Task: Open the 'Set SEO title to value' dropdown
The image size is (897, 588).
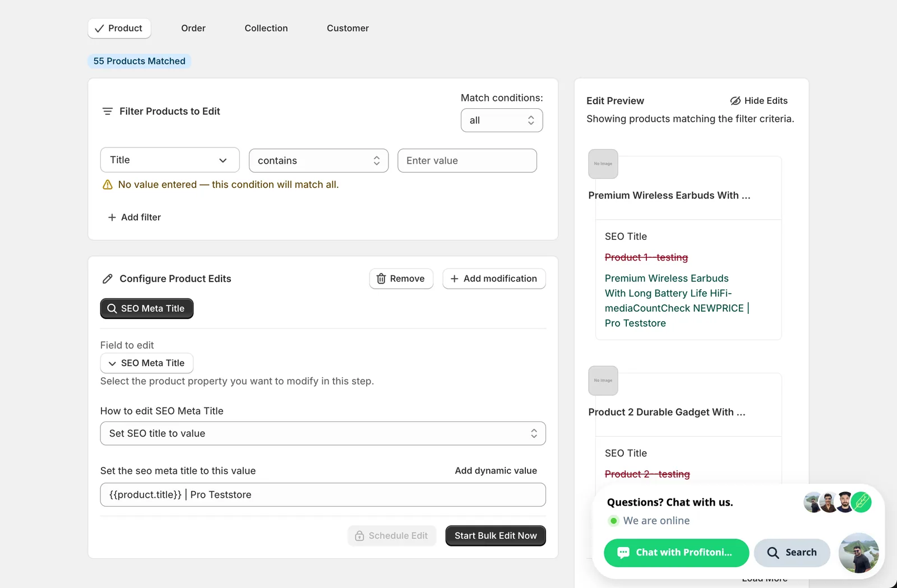Action: tap(323, 433)
